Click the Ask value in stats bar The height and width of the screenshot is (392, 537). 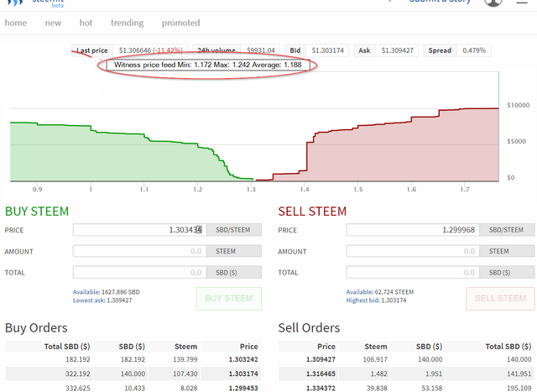coord(397,50)
